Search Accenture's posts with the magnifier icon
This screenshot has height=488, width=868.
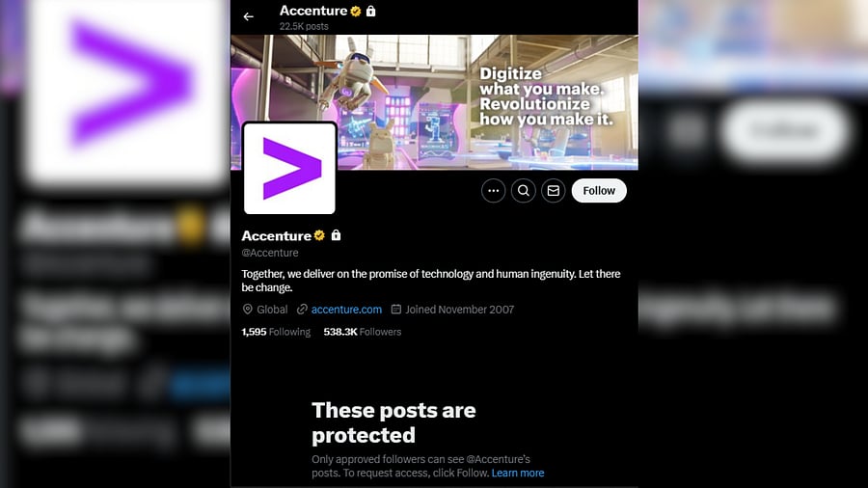[523, 191]
